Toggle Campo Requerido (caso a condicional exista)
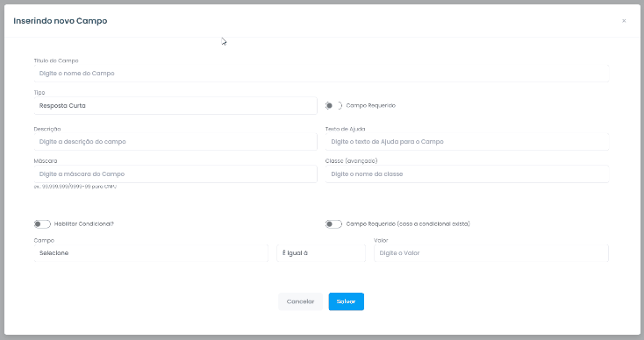644x340 pixels. click(x=333, y=224)
